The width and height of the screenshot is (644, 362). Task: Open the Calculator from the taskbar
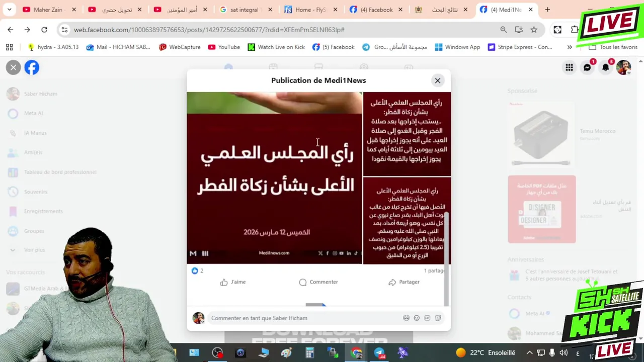[x=309, y=353]
